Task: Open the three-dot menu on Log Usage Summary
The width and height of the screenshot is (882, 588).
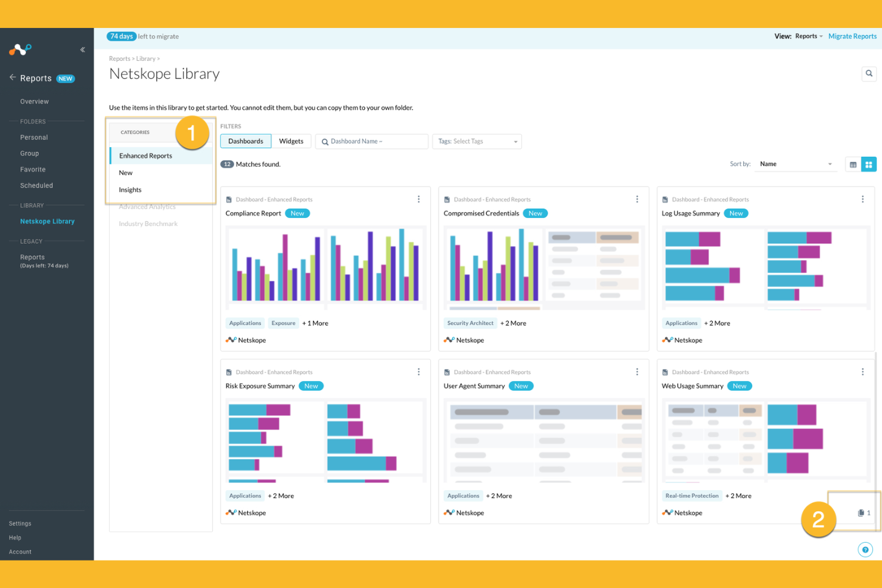Action: pyautogui.click(x=862, y=199)
